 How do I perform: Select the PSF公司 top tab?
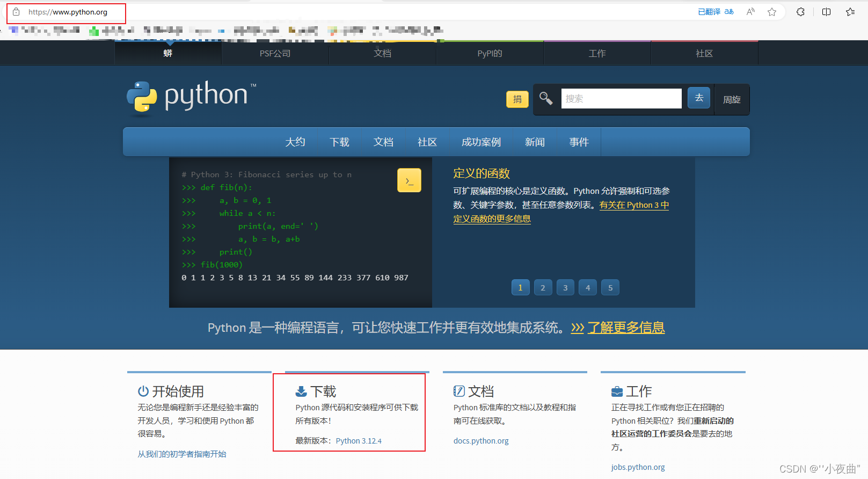click(275, 53)
